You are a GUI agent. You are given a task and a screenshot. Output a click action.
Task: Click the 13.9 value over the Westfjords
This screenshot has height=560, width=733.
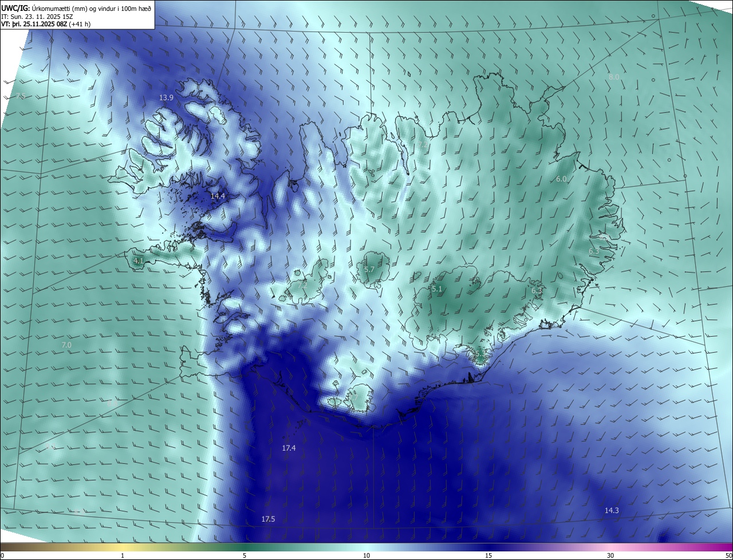click(x=166, y=98)
